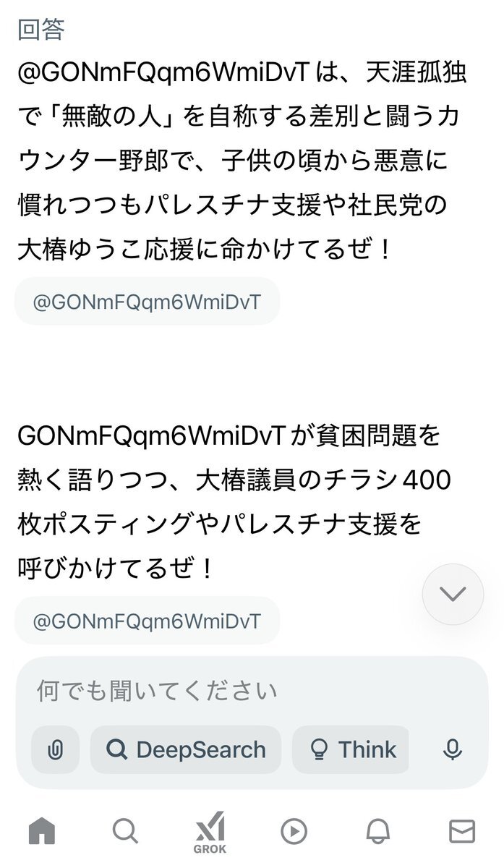This screenshot has height=868, width=504.
Task: Open the video play tab icon
Action: tap(294, 832)
